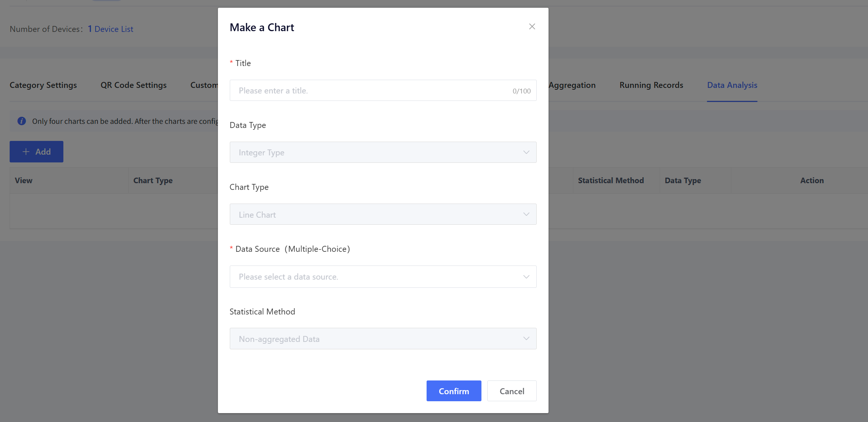868x422 pixels.
Task: Open the Non-aggregated Data method dropdown
Action: [x=371, y=339]
